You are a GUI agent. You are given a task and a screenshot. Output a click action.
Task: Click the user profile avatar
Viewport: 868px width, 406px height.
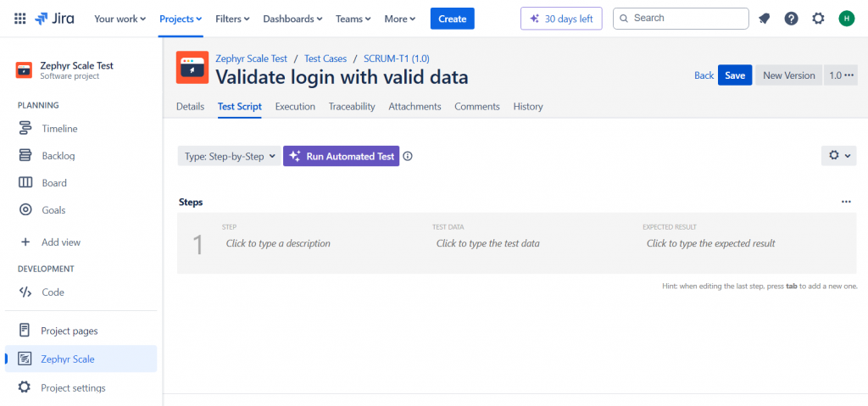tap(845, 18)
